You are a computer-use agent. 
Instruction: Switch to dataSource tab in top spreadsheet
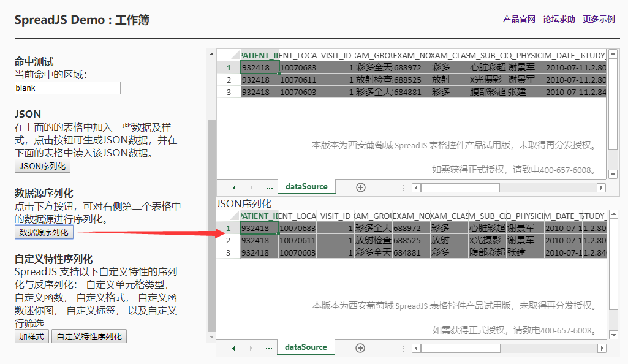[x=306, y=187]
